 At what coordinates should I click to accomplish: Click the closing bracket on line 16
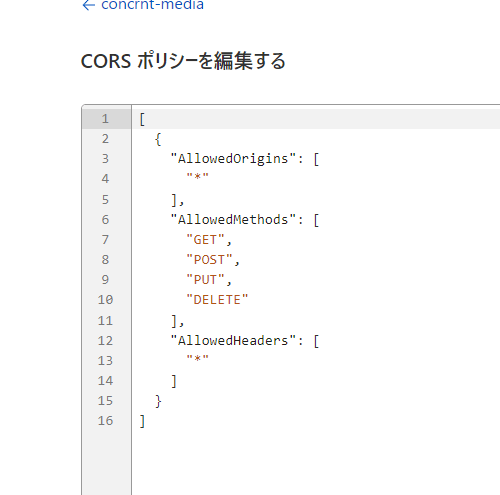click(142, 421)
